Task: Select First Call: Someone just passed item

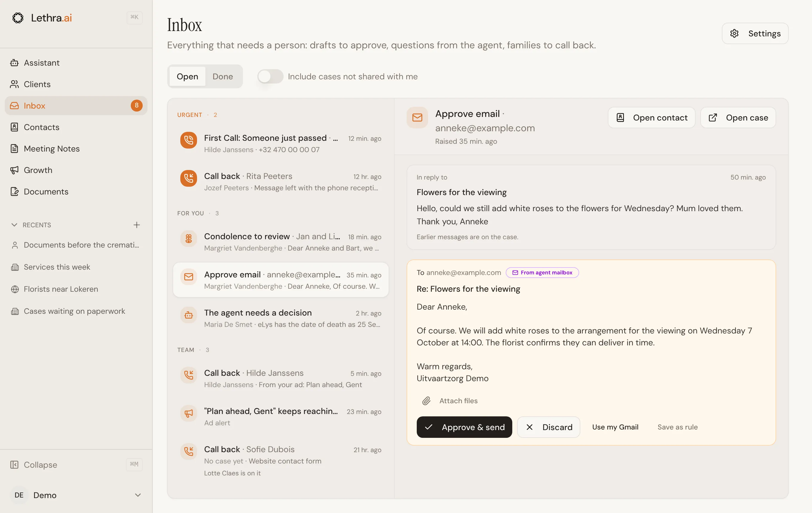Action: [281, 143]
